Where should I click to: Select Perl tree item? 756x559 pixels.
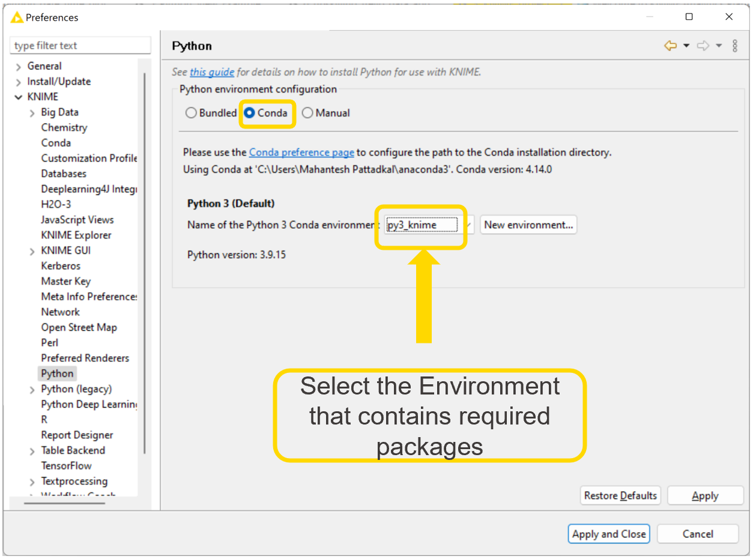(x=50, y=343)
